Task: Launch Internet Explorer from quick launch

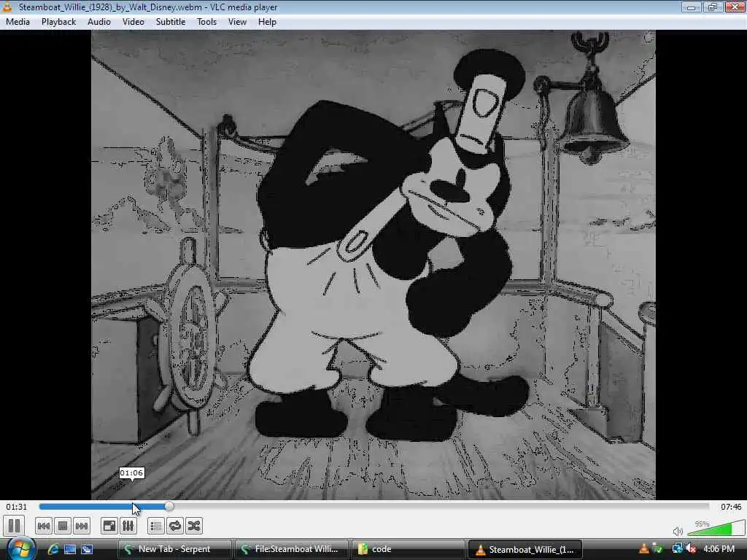Action: [x=53, y=549]
